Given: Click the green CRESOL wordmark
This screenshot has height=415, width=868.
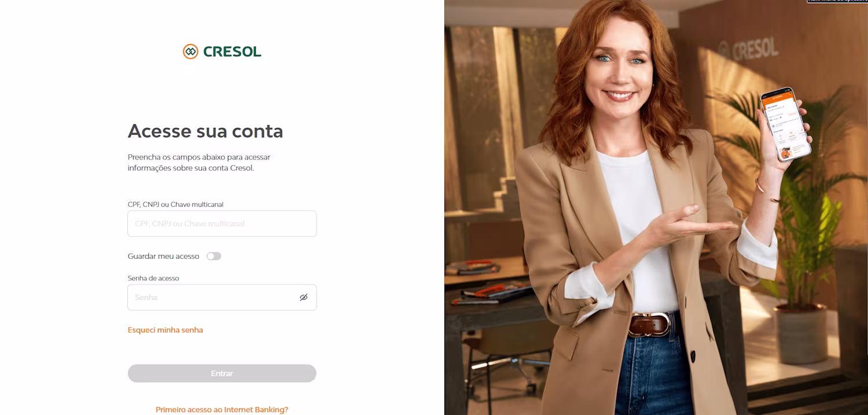Looking at the screenshot, I should [232, 52].
